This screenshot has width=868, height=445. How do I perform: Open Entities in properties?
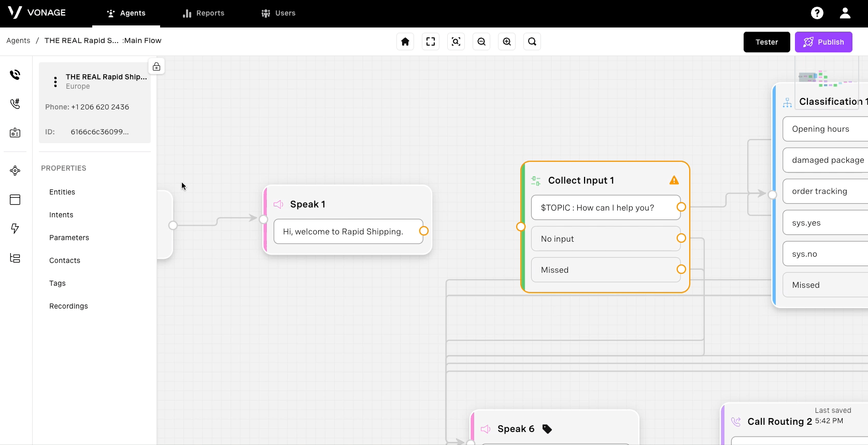point(62,192)
